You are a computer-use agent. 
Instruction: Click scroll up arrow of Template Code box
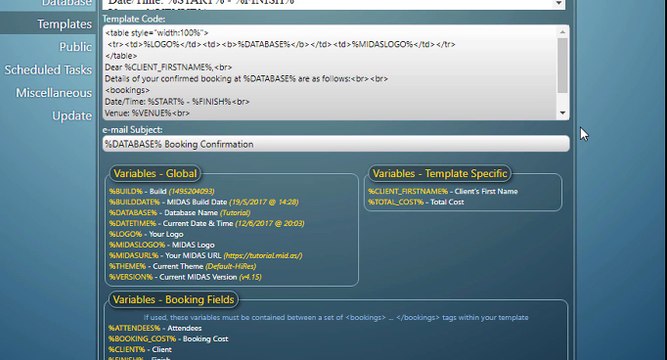563,32
